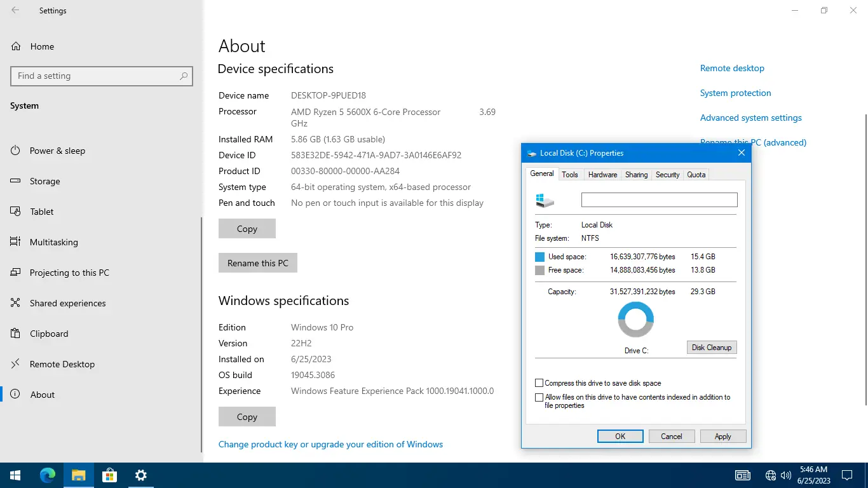The width and height of the screenshot is (868, 488).
Task: Click the Installed RAM 5.86 GB value
Action: (x=338, y=139)
